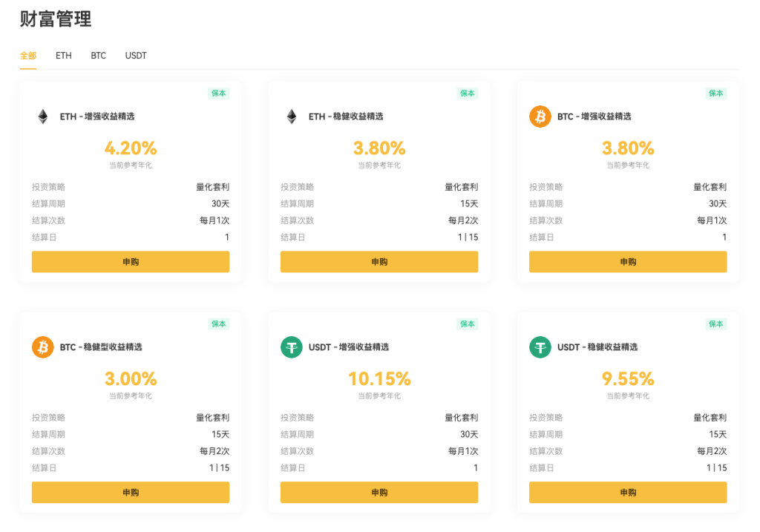
Task: Click the 保本 badge on the ETH增强收益精选 card
Action: click(218, 93)
